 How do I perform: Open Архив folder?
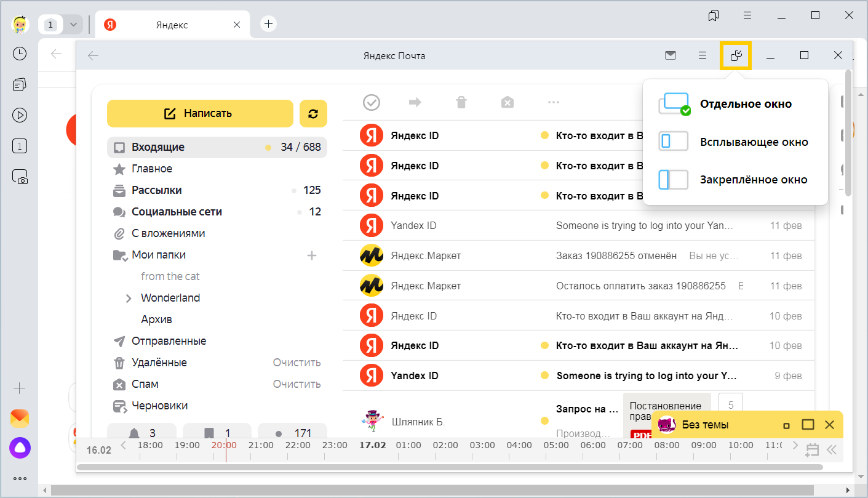point(156,319)
